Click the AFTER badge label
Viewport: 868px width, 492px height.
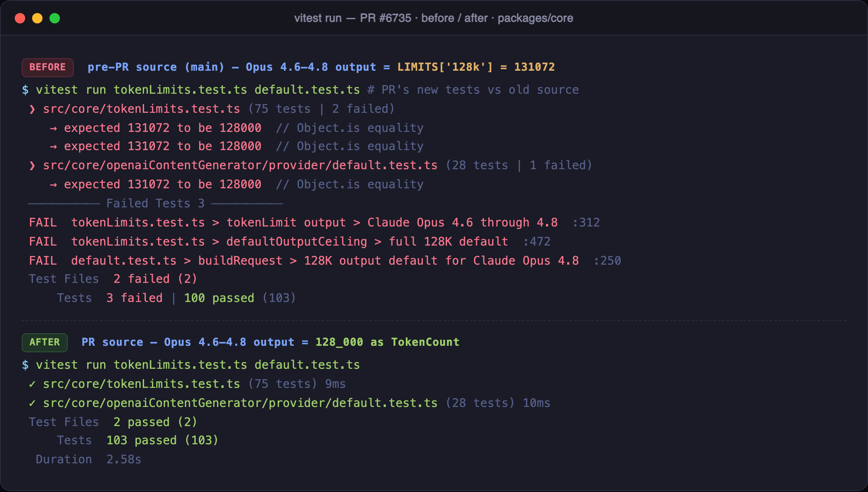(45, 342)
